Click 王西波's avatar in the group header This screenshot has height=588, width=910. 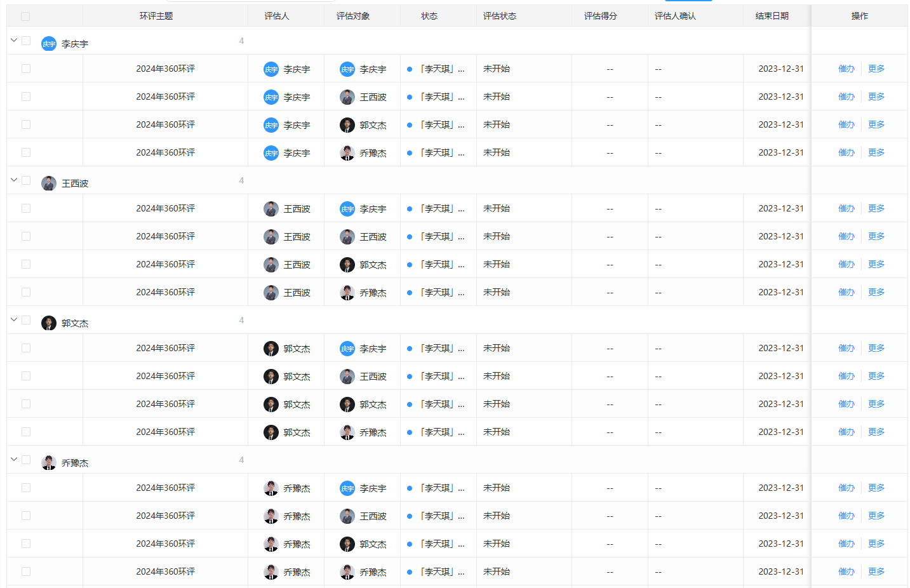pos(49,184)
